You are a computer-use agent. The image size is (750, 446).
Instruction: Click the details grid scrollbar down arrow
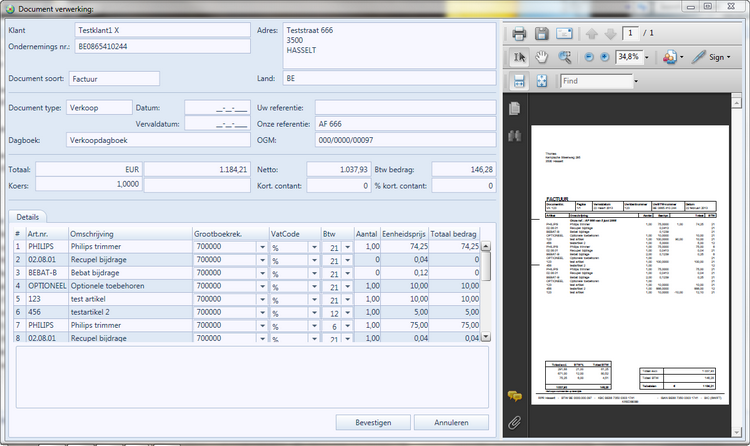coord(485,336)
